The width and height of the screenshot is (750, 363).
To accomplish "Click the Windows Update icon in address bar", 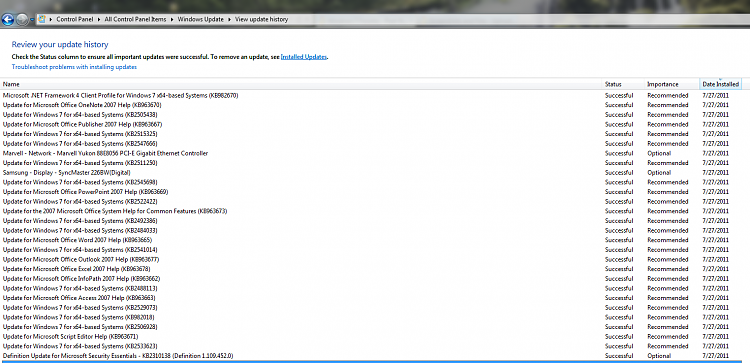I will pos(42,20).
